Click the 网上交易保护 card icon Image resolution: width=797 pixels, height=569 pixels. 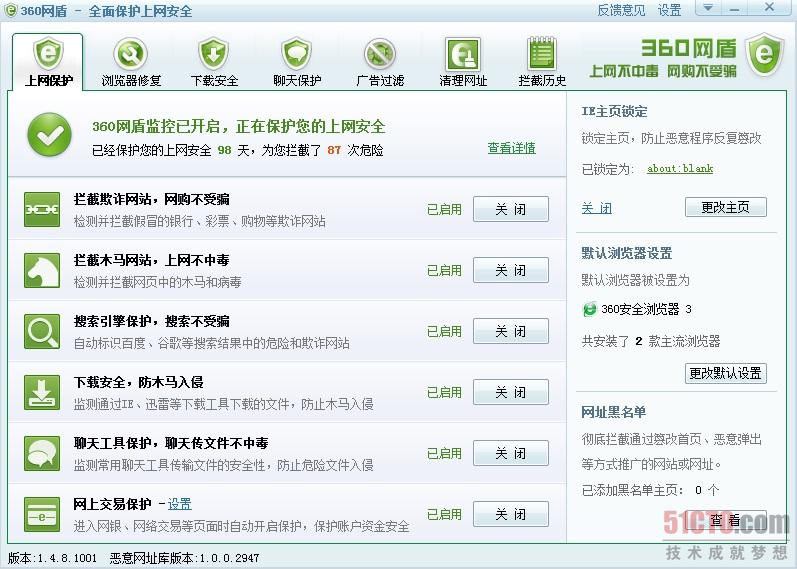click(42, 514)
